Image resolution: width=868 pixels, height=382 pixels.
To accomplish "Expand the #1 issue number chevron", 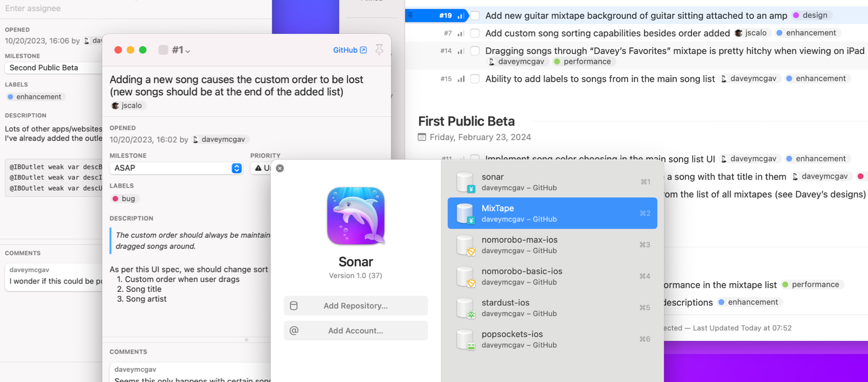I will coord(188,51).
